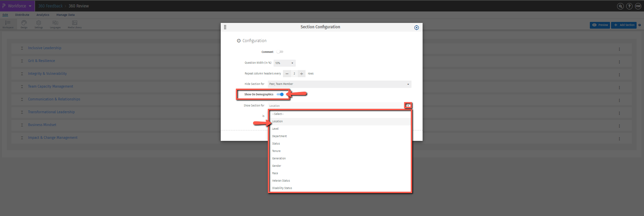This screenshot has width=644, height=216.
Task: Open Integrity & Vulnerability more options menu
Action: click(619, 75)
